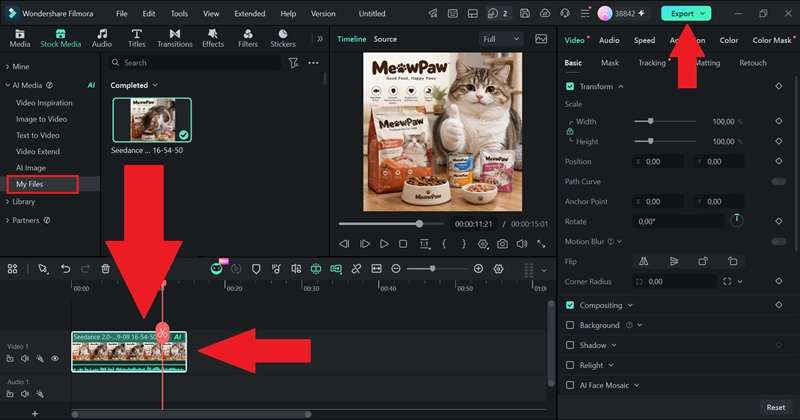Image resolution: width=800 pixels, height=420 pixels.
Task: Add a new track with plus
Action: (35, 413)
